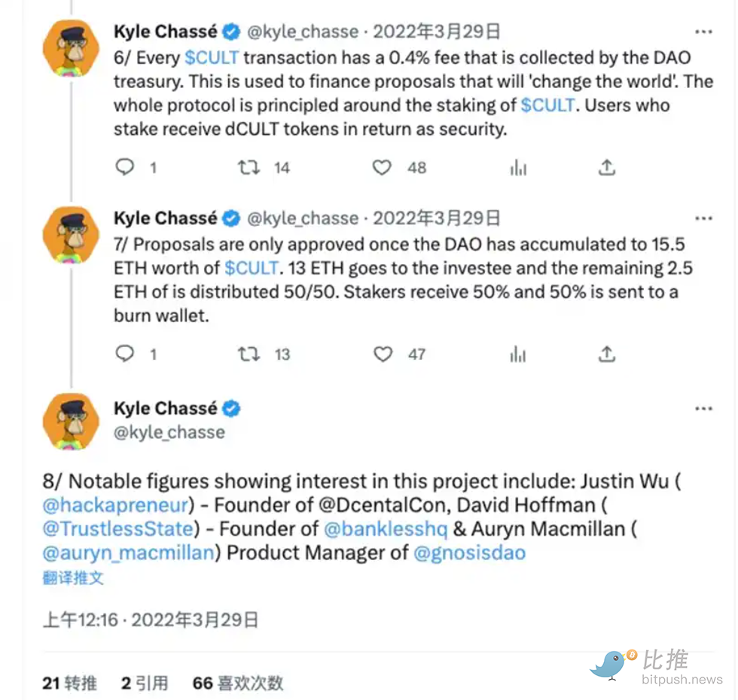Open the @banklesshq mention link
738x700 pixels.
pos(384,528)
